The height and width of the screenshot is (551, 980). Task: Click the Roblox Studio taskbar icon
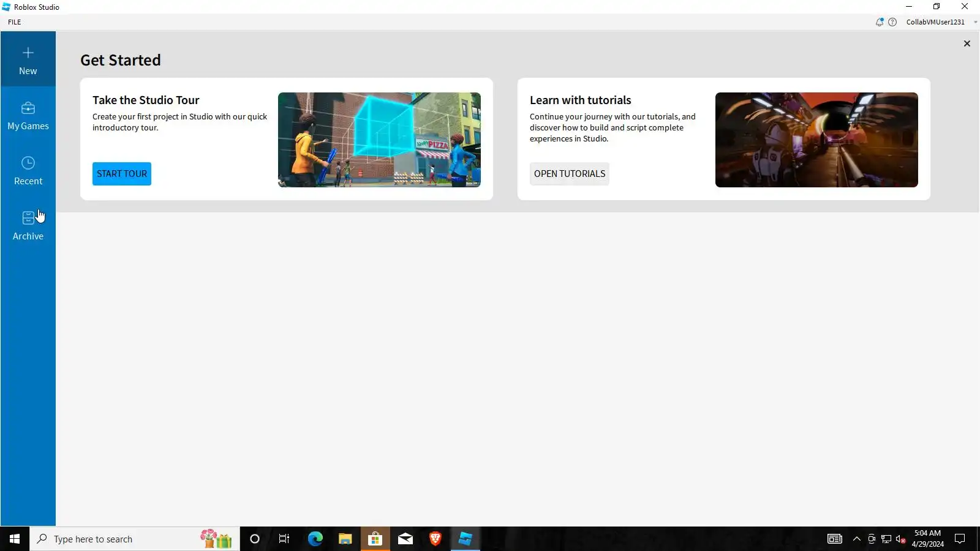(x=466, y=539)
